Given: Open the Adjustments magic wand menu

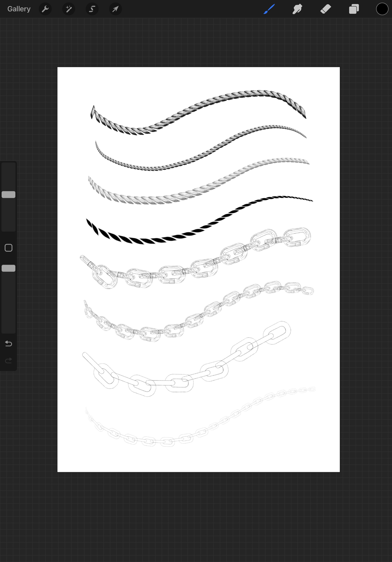Looking at the screenshot, I should (x=68, y=9).
